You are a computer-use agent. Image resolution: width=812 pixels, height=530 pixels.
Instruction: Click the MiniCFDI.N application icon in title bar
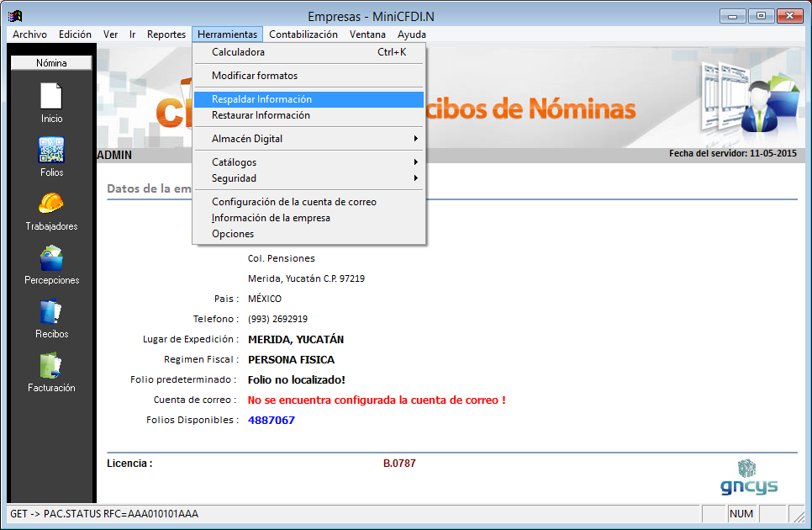[15, 16]
